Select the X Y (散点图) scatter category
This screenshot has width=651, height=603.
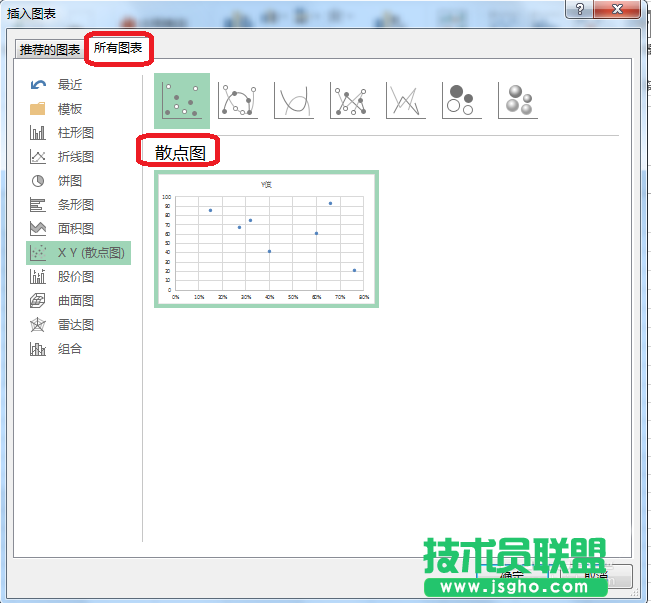pos(78,253)
